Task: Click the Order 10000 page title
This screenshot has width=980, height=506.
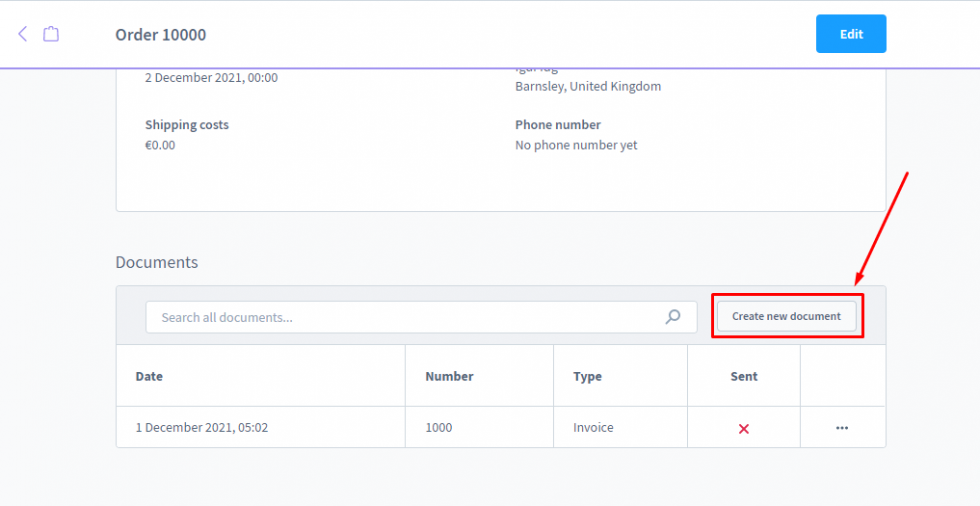Action: tap(161, 35)
